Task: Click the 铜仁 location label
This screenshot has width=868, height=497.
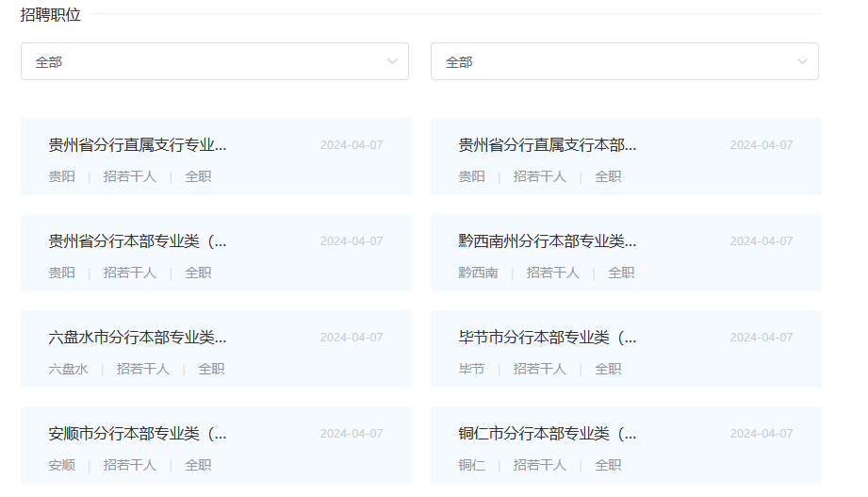Action: (x=471, y=466)
